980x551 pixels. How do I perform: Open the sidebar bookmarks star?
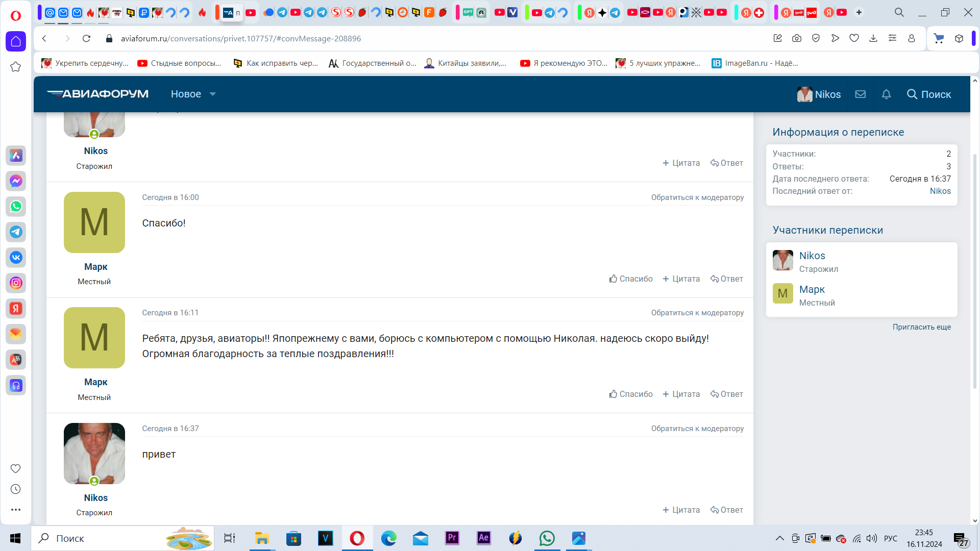pos(16,67)
